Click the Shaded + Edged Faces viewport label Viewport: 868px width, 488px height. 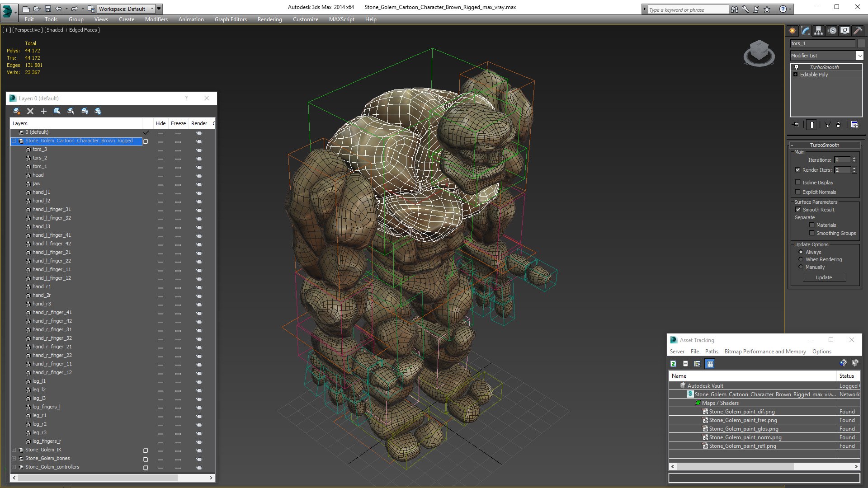pyautogui.click(x=72, y=30)
